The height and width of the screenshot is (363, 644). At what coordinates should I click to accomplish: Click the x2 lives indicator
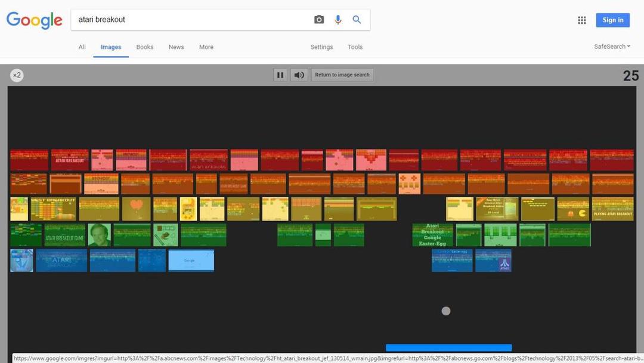click(17, 75)
